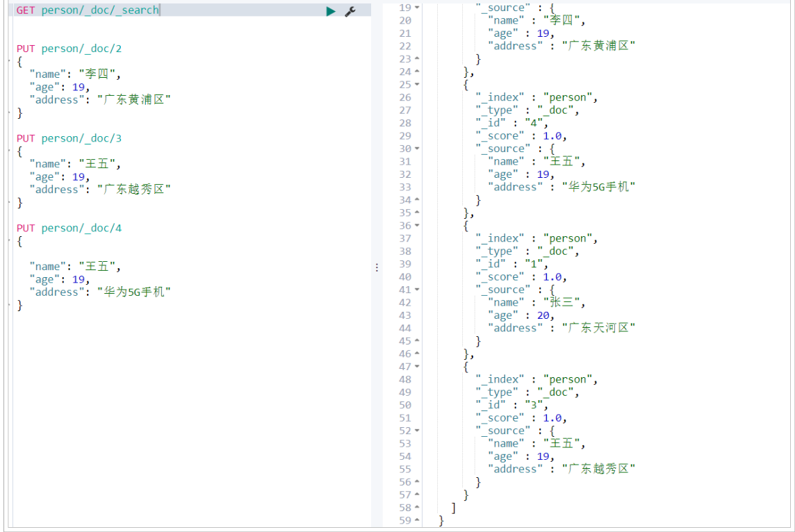The image size is (795, 532).
Task: Click the "广东越秀区" address in request editor
Action: (134, 190)
